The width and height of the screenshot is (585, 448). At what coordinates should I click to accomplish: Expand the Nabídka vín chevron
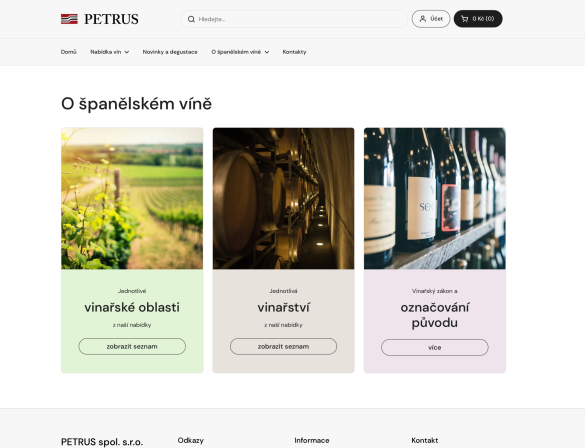click(x=127, y=52)
